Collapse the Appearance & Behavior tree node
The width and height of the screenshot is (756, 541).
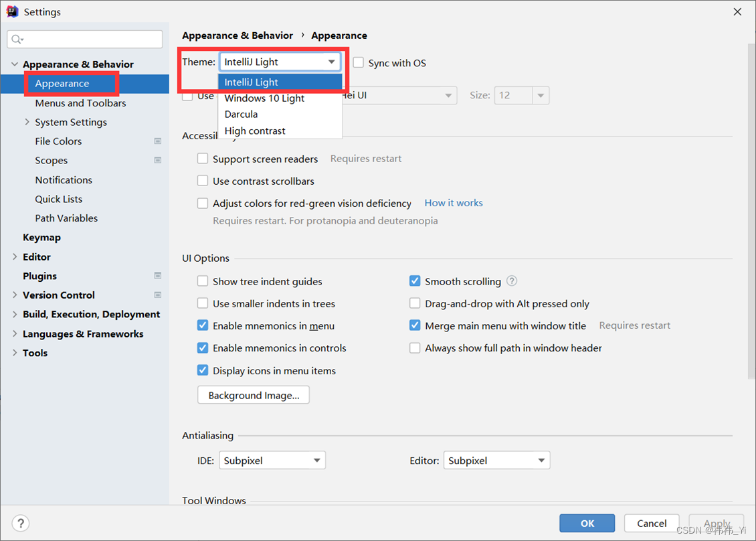[15, 64]
